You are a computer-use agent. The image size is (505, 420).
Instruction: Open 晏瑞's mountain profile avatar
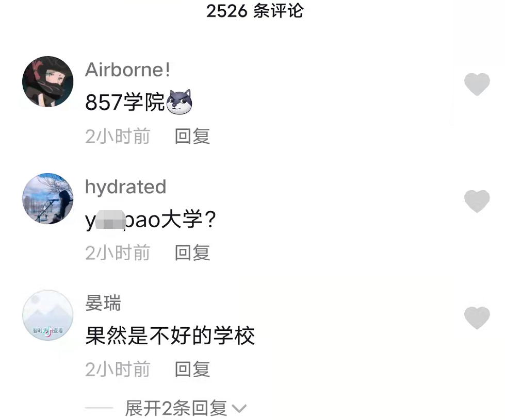point(47,315)
